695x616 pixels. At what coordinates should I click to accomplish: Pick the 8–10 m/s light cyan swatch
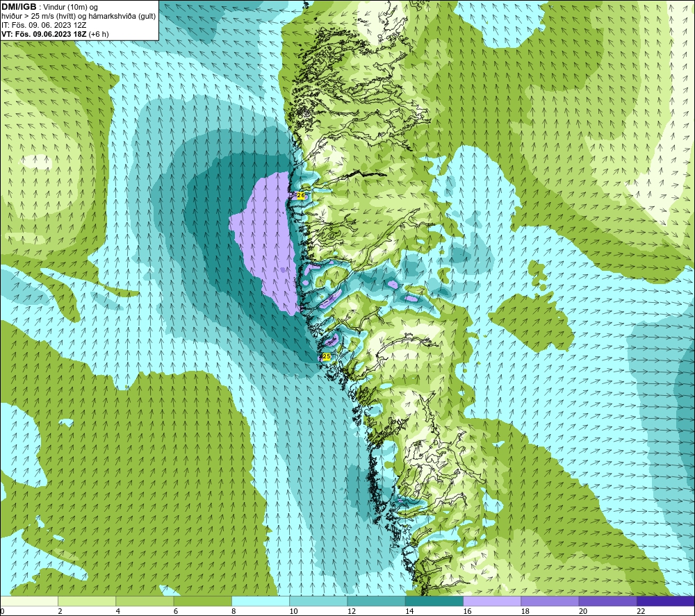[x=261, y=601]
